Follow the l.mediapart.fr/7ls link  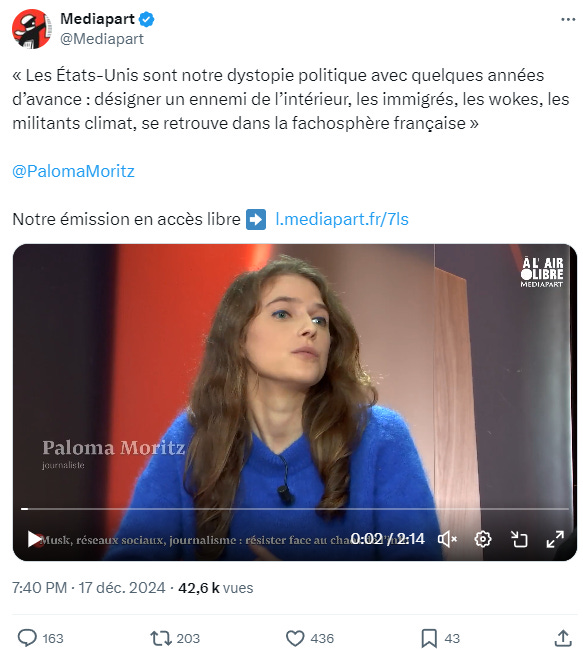(342, 219)
